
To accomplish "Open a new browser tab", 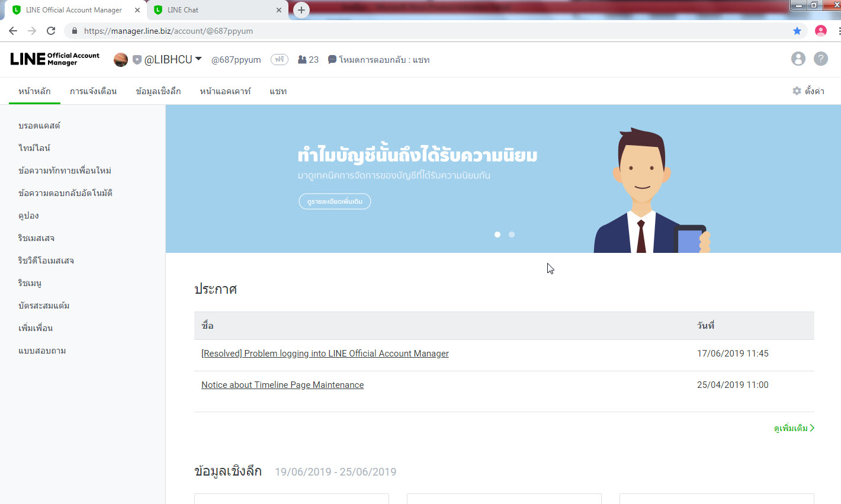I will click(301, 10).
